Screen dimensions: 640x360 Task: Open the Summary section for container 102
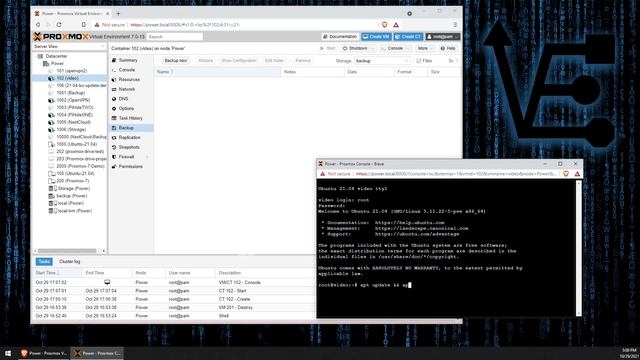pyautogui.click(x=131, y=60)
